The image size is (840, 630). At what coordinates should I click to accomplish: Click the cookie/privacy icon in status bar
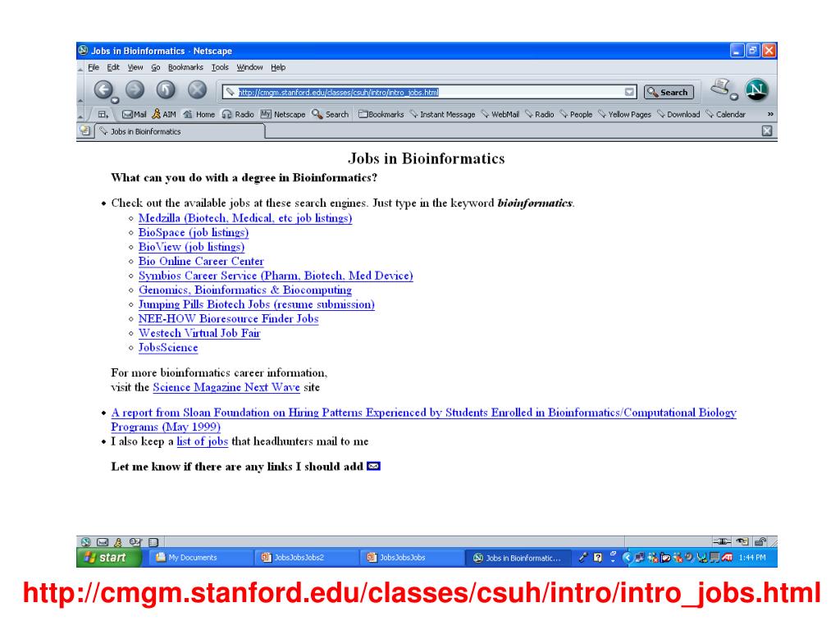(x=742, y=541)
